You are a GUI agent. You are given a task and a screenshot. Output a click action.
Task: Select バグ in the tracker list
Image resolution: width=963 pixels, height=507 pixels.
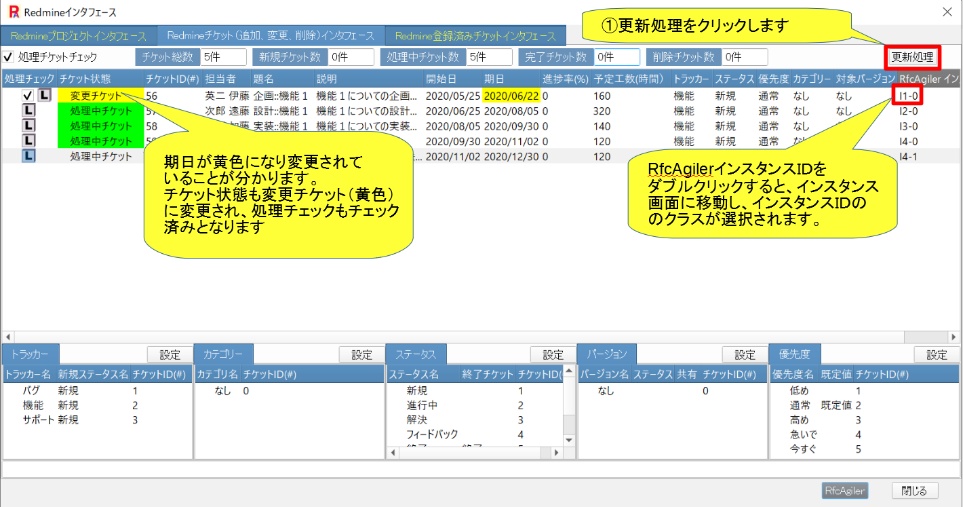coord(31,390)
